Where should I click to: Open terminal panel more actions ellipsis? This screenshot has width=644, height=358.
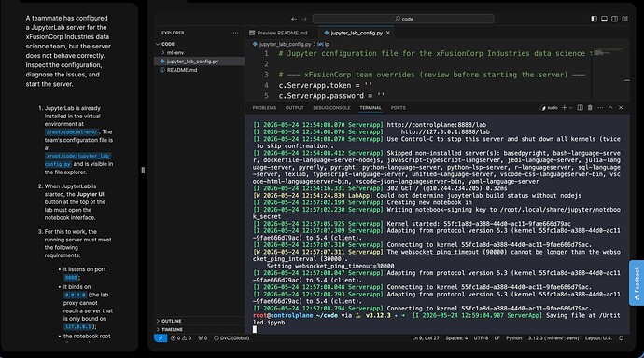pyautogui.click(x=600, y=108)
